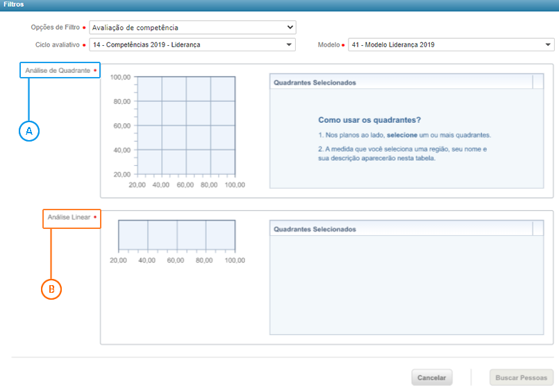Viewport: 559px width, 392px height.
Task: Click the Análise de Quadrante label
Action: pyautogui.click(x=57, y=70)
